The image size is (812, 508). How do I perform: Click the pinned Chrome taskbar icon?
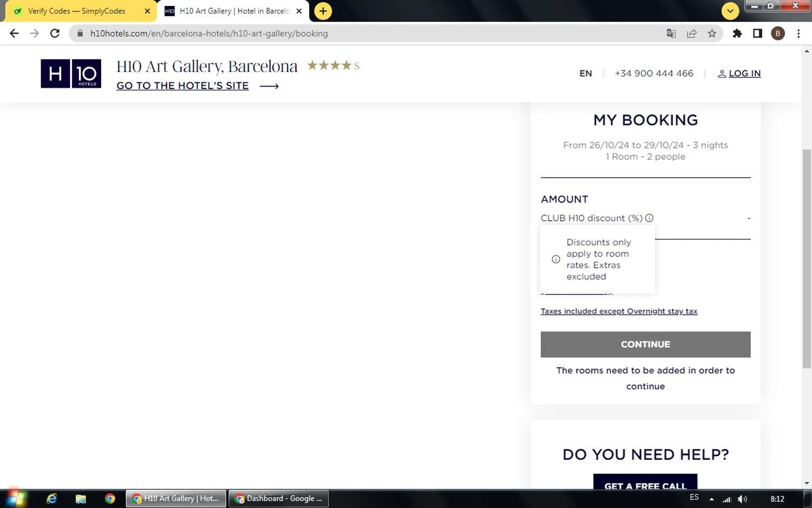pos(110,499)
